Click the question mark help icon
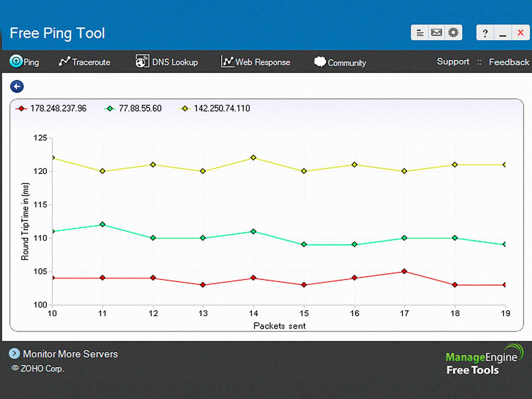This screenshot has width=532, height=399. [x=485, y=33]
